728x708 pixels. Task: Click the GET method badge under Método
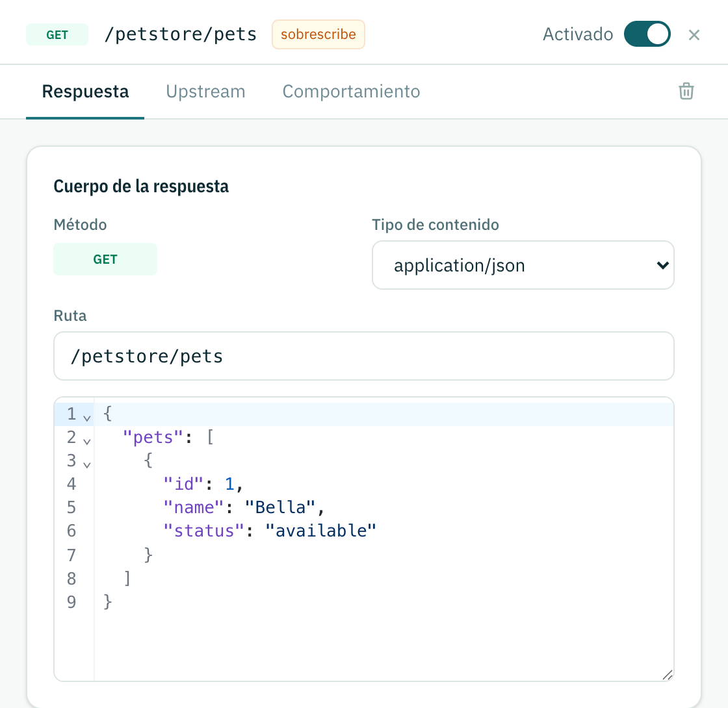(x=105, y=259)
